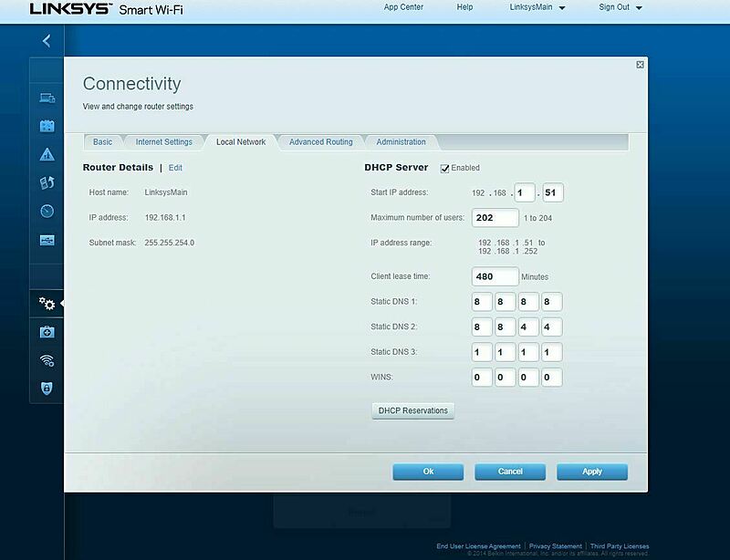This screenshot has width=730, height=560.
Task: Open the Advanced Routing tab
Action: tap(319, 141)
